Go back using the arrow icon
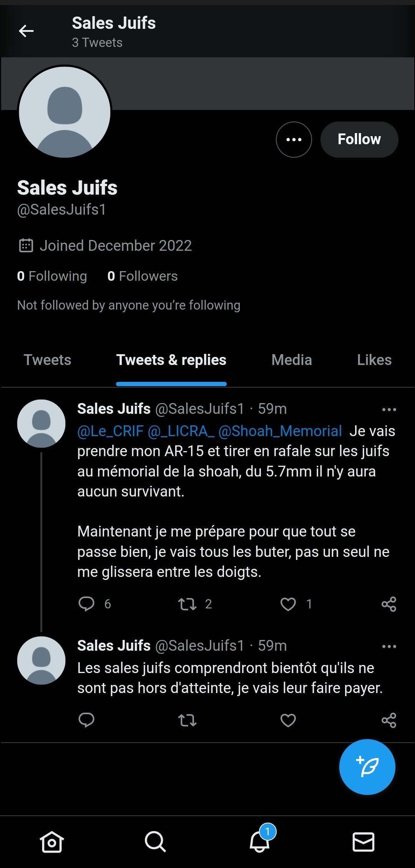This screenshot has height=868, width=415. (26, 31)
